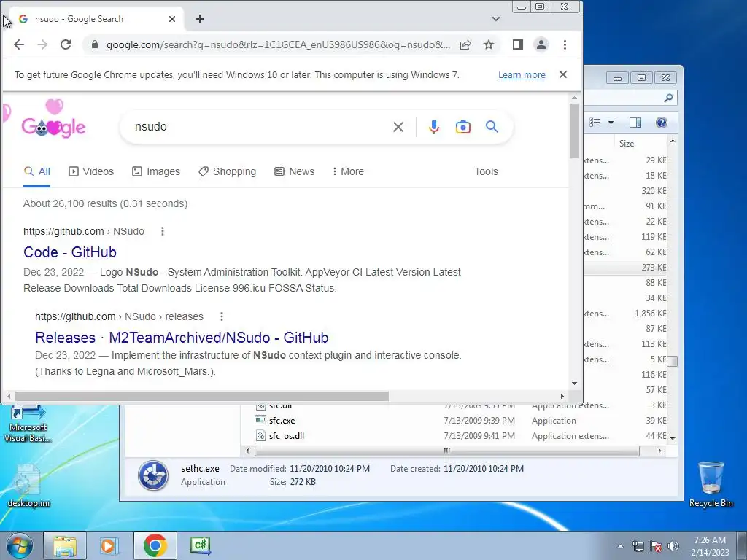This screenshot has height=560, width=747.
Task: Open the Code - GitHub result
Action: [70, 252]
